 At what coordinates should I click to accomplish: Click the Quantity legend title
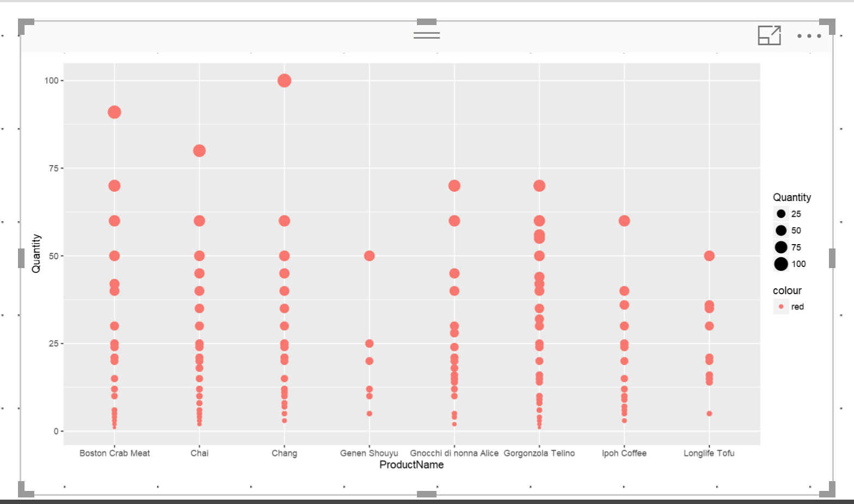(x=792, y=197)
